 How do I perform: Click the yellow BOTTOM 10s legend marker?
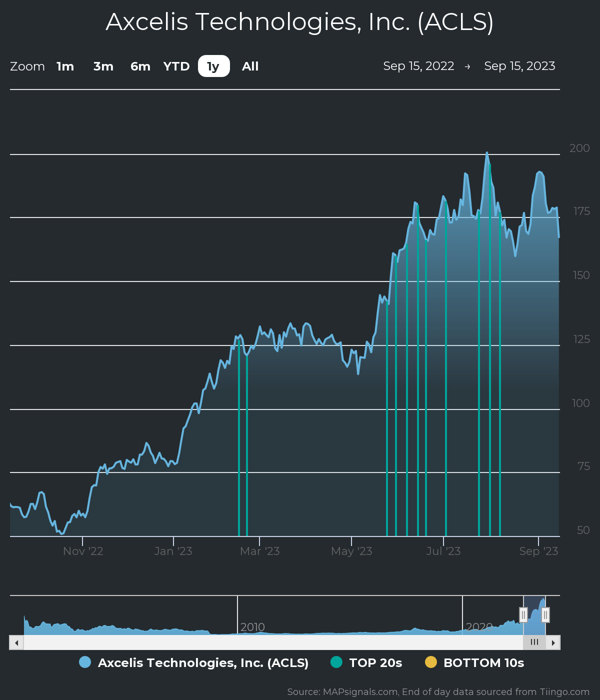(x=431, y=662)
